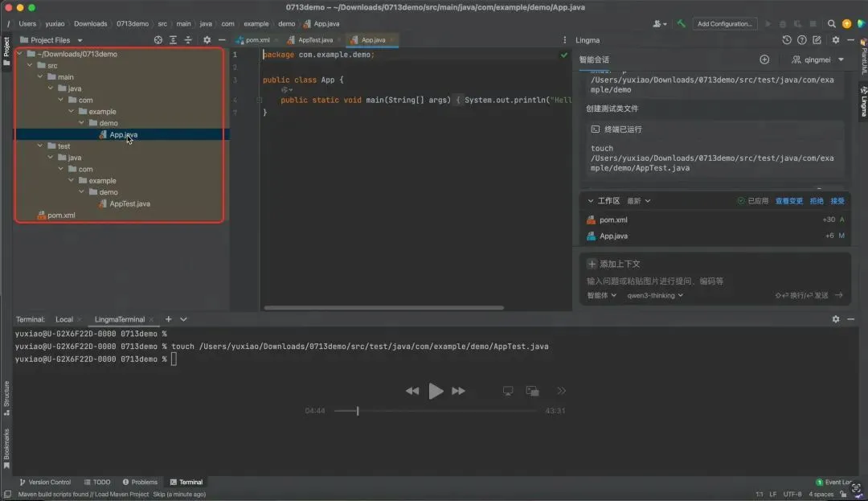Open terminal panel settings gear
868x501 pixels.
[x=835, y=319]
